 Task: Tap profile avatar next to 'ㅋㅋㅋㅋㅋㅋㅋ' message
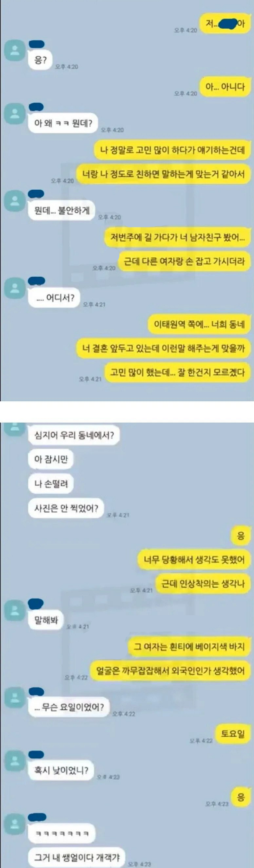(14, 824)
